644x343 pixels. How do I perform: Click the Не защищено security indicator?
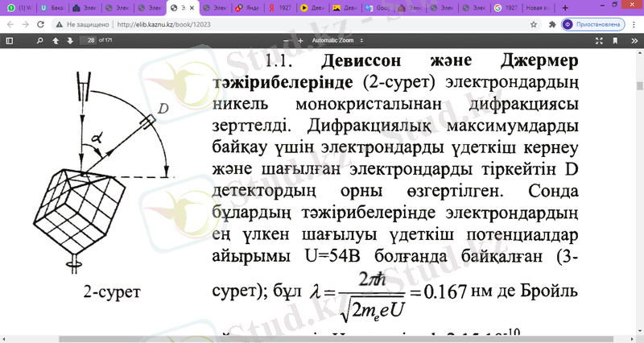coord(81,24)
